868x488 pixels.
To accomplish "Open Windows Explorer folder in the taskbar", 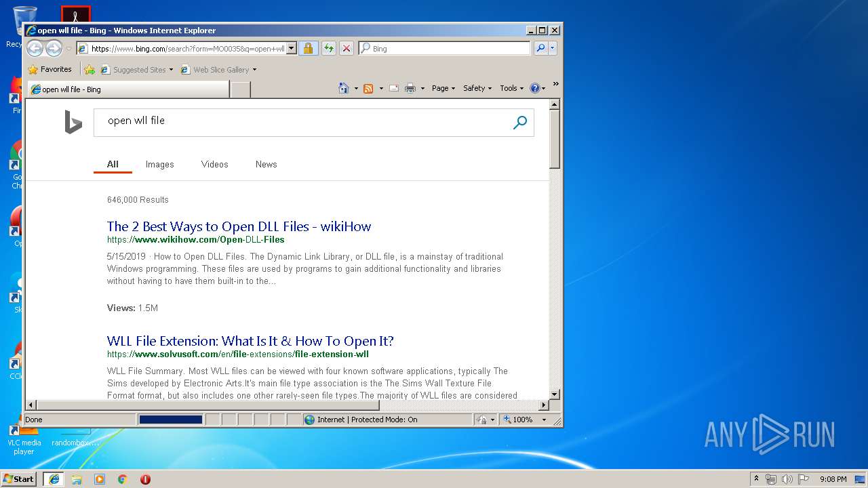I will tap(77, 479).
